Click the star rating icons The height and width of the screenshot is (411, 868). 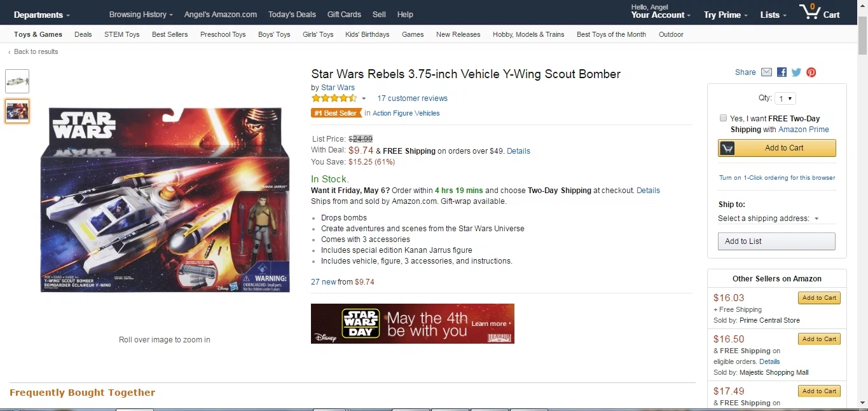pos(334,98)
